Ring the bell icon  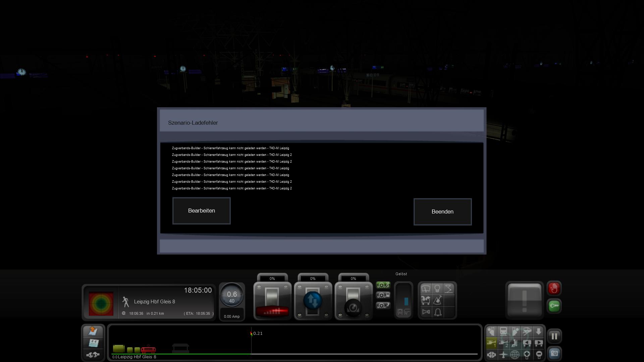437,312
